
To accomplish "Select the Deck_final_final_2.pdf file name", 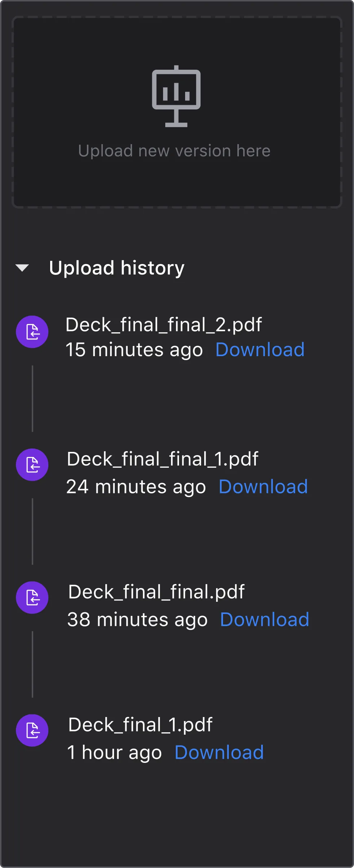I will point(163,324).
